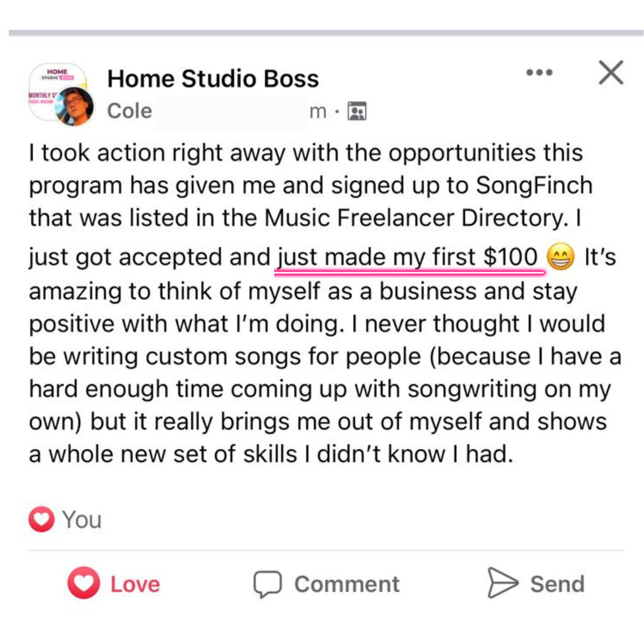Toggle the Love heart icon
Screen dimensions: 644x644
[x=83, y=583]
